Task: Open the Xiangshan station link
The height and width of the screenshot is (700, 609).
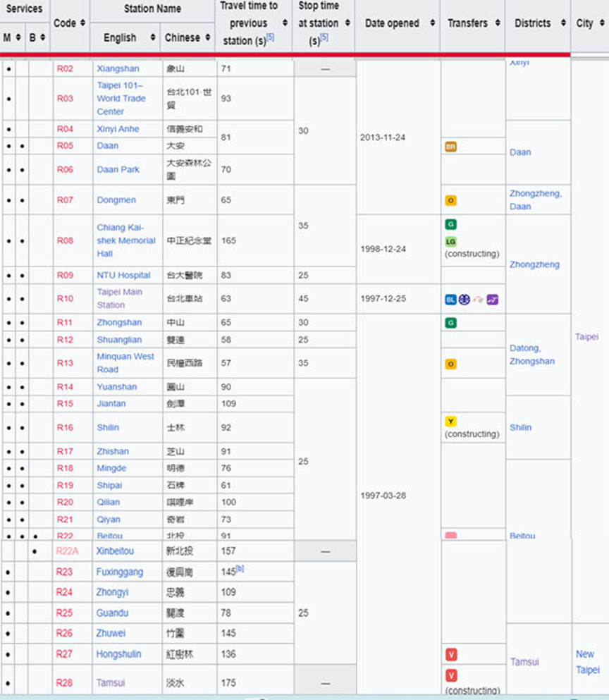Action: click(x=118, y=69)
